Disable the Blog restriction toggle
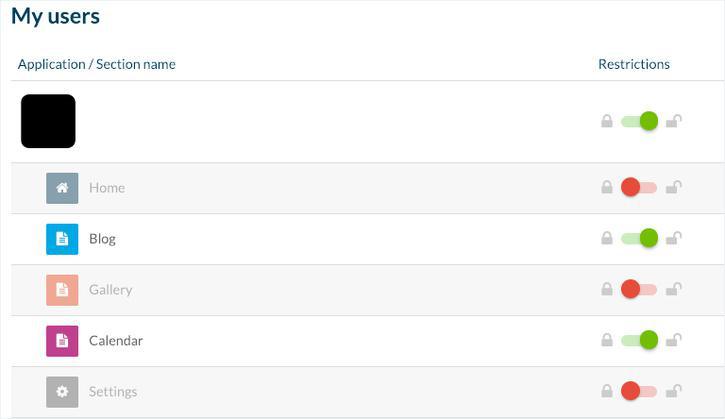 pyautogui.click(x=640, y=239)
